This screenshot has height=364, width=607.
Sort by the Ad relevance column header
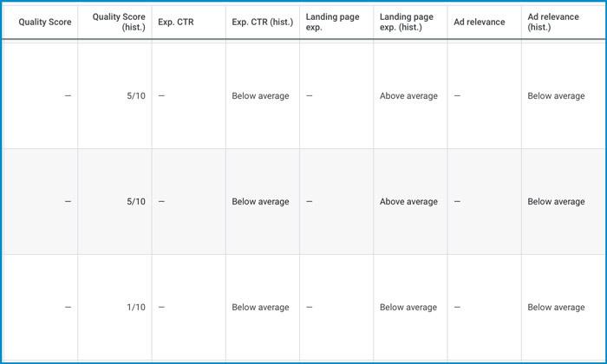tap(479, 22)
